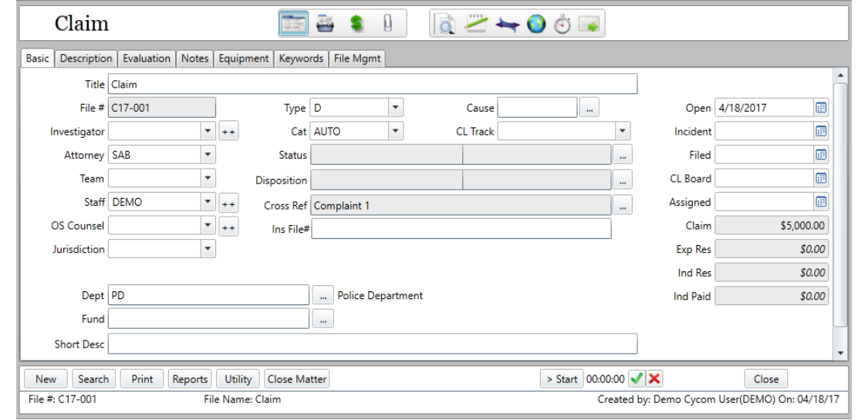
Task: Switch to the File Mgmt tab
Action: click(x=357, y=59)
